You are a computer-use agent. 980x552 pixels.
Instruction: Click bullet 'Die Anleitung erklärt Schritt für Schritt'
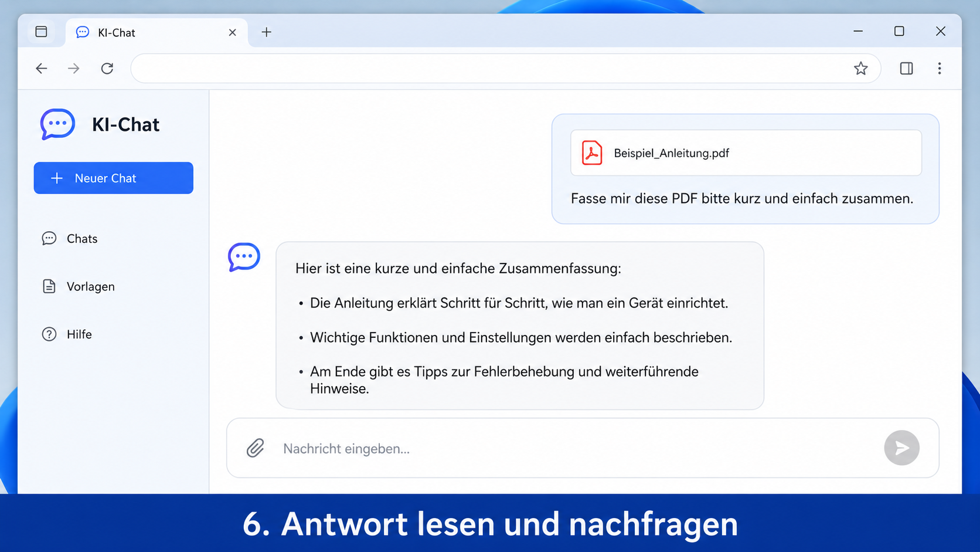click(x=519, y=303)
